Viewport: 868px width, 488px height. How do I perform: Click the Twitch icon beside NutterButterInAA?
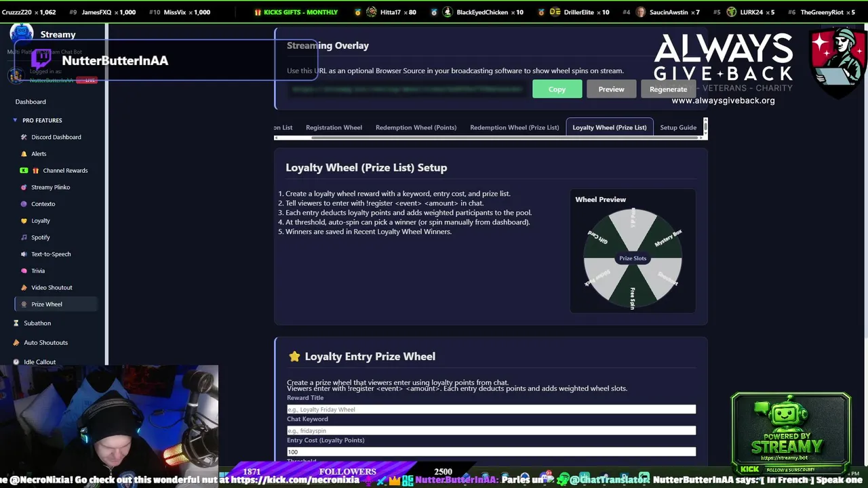(42, 59)
